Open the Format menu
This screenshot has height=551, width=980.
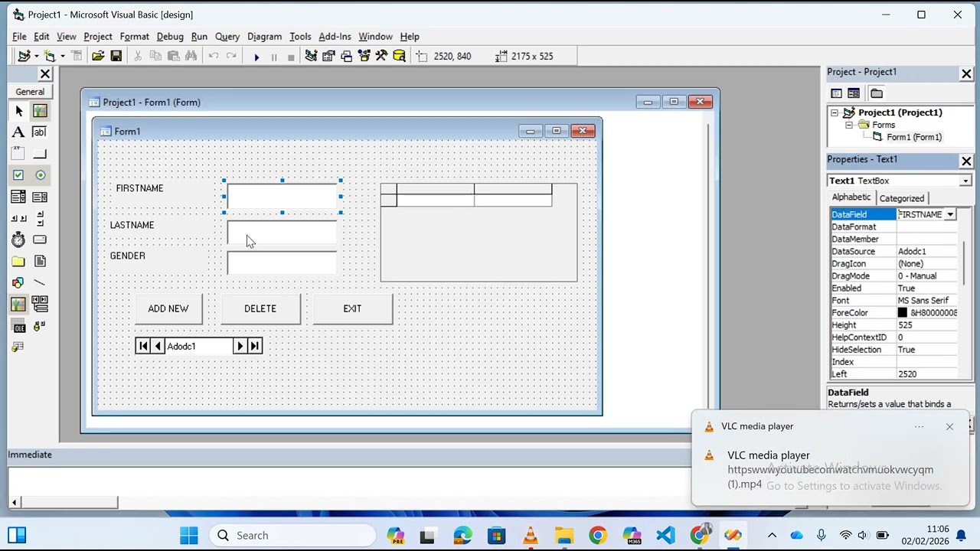click(x=134, y=37)
